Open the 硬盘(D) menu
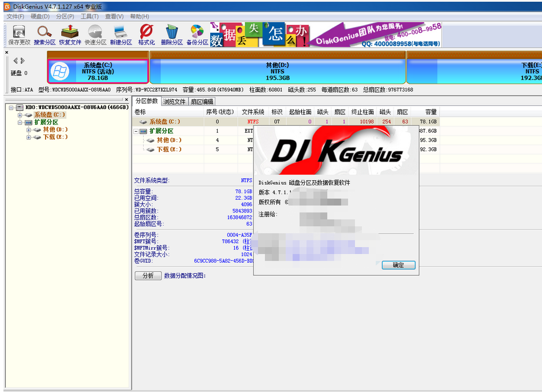This screenshot has width=542, height=392. (x=40, y=17)
